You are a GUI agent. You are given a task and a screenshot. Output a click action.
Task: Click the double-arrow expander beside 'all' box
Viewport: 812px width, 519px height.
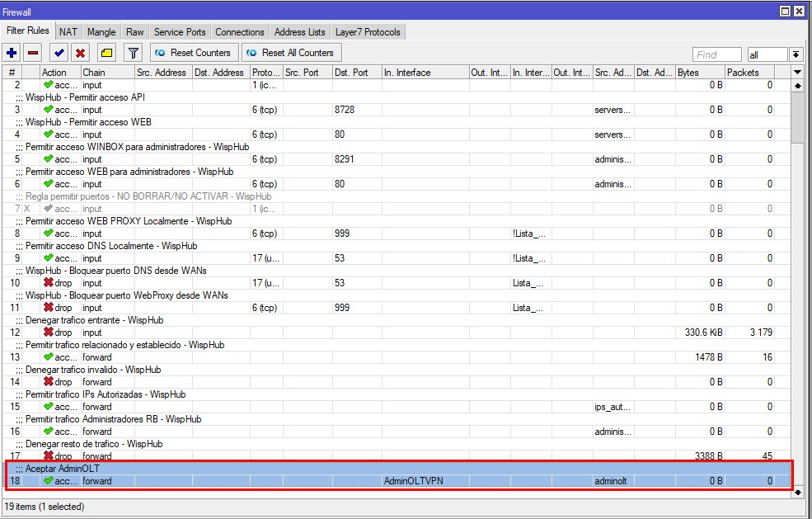click(x=796, y=54)
